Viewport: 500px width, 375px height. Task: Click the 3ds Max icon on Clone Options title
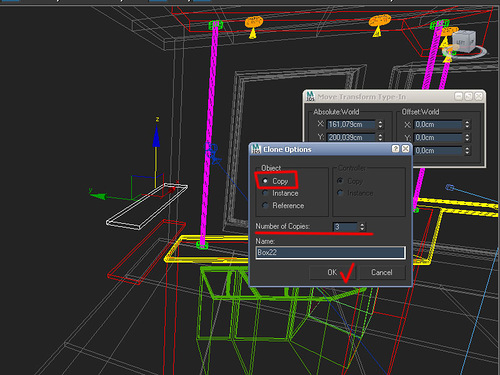[x=256, y=149]
